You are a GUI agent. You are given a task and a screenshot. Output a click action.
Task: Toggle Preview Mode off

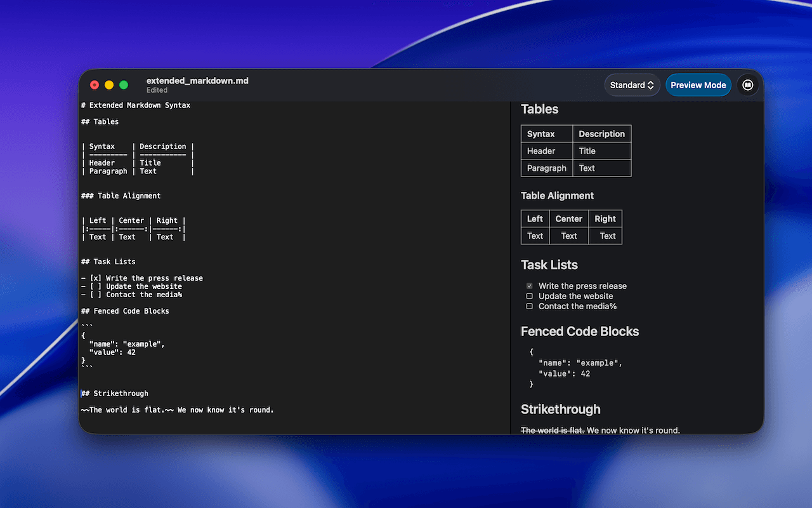coord(698,84)
